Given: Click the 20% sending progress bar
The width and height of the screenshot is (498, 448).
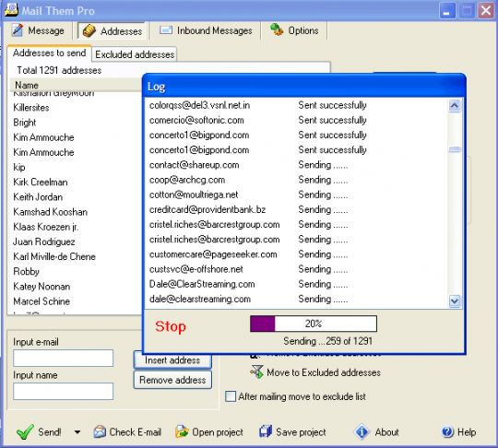Looking at the screenshot, I should click(x=314, y=324).
